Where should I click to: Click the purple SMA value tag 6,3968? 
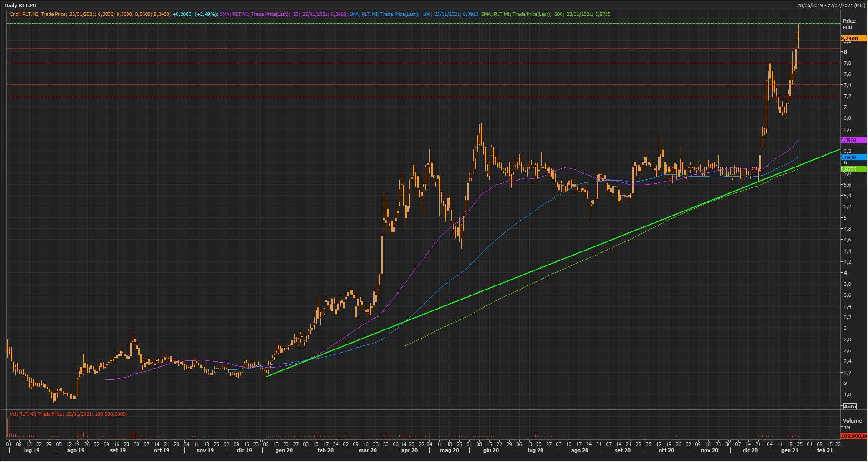click(853, 140)
